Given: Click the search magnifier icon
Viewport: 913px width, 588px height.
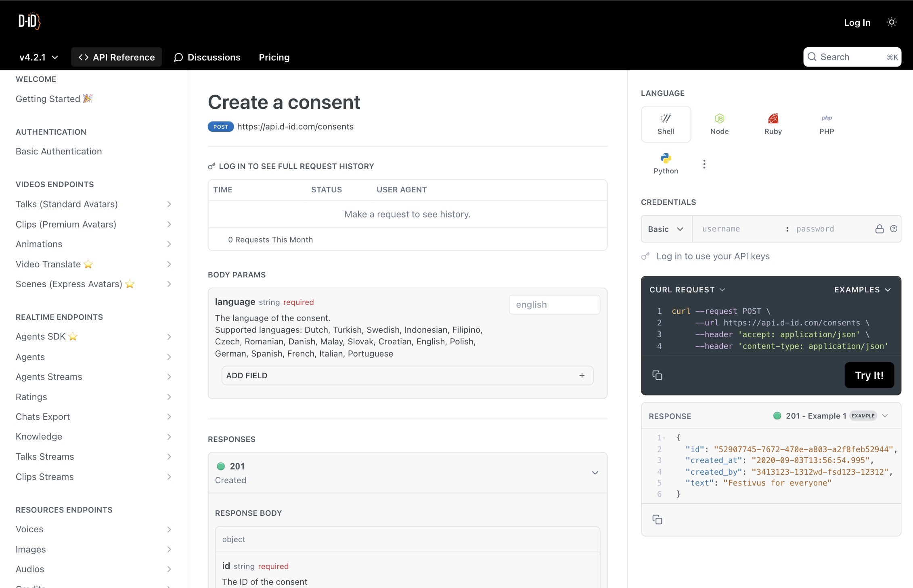Looking at the screenshot, I should click(812, 57).
